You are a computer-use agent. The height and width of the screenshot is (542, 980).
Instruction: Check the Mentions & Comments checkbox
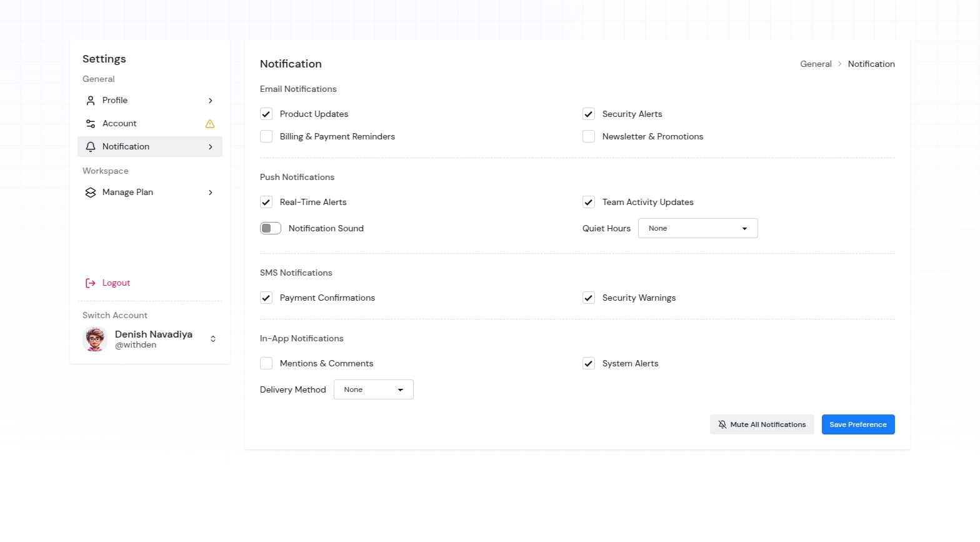point(266,363)
